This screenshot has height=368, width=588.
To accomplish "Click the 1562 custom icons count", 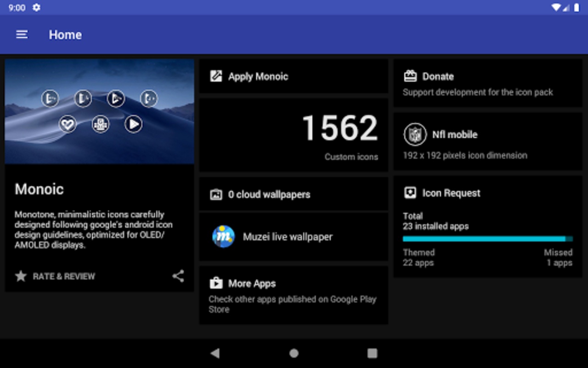I will [340, 128].
